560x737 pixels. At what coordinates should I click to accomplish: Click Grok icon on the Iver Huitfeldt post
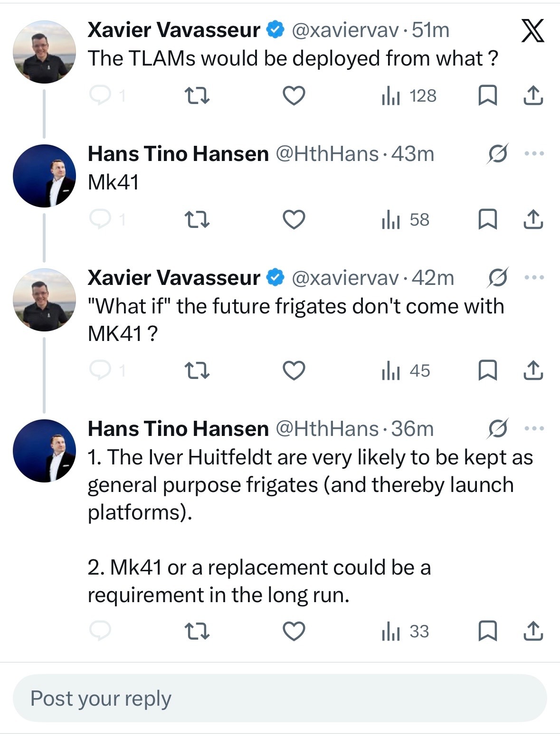click(x=497, y=429)
